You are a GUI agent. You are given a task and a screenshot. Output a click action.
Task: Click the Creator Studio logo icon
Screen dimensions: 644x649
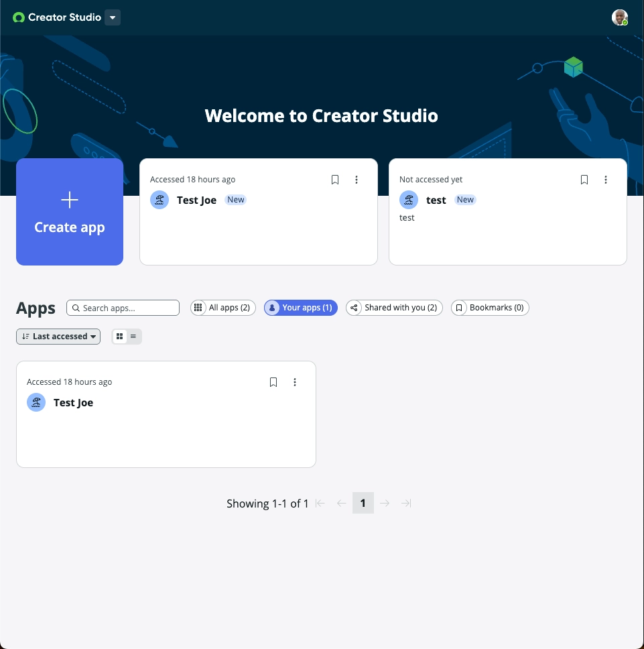(x=19, y=17)
